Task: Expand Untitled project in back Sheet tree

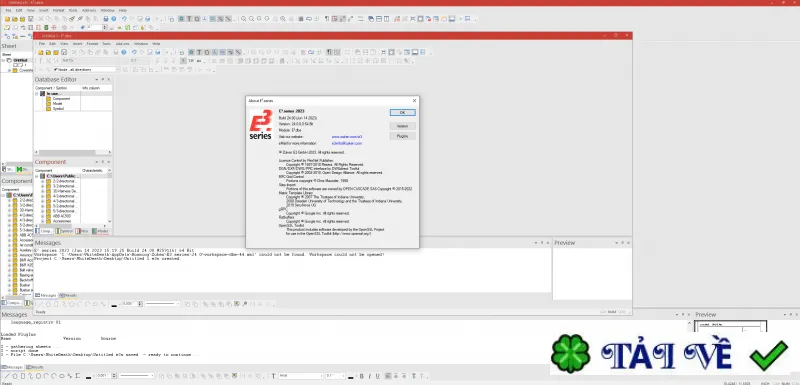Action: [x=3, y=60]
